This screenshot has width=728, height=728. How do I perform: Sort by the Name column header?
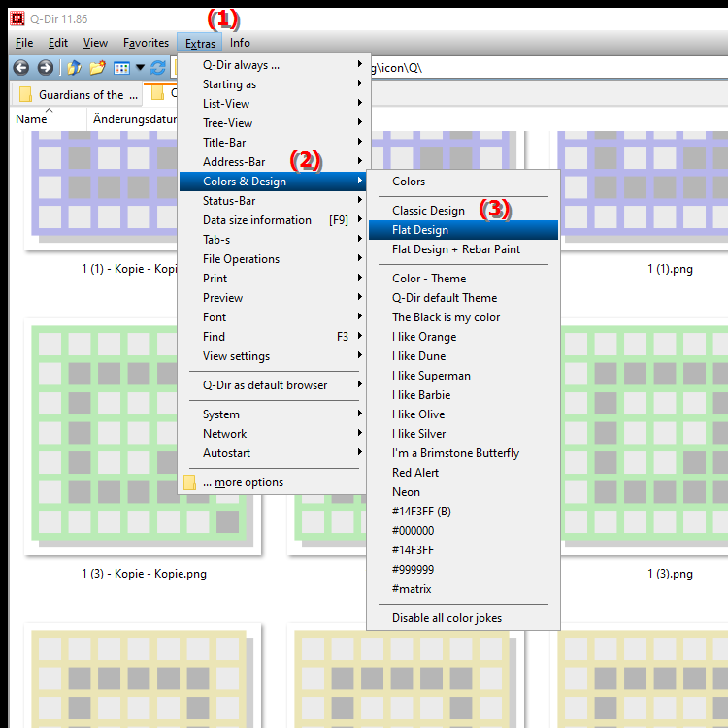click(x=48, y=119)
